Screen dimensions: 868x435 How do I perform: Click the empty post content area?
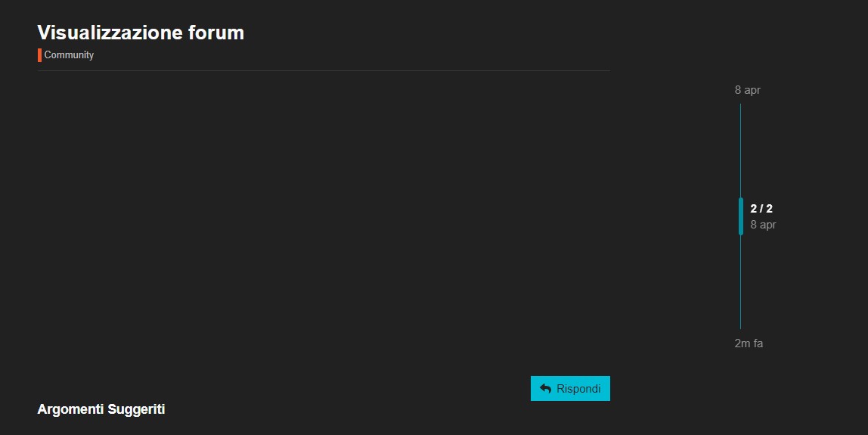(x=324, y=219)
